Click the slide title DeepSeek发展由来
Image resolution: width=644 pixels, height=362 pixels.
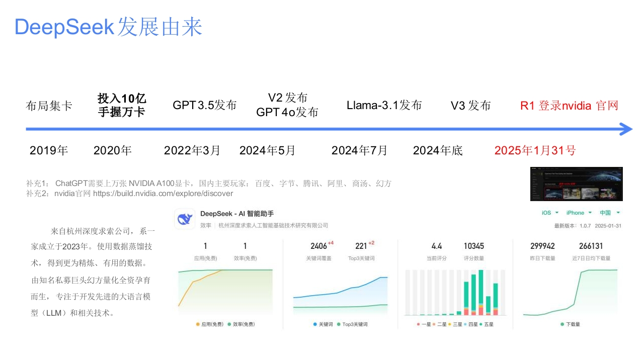pos(108,27)
